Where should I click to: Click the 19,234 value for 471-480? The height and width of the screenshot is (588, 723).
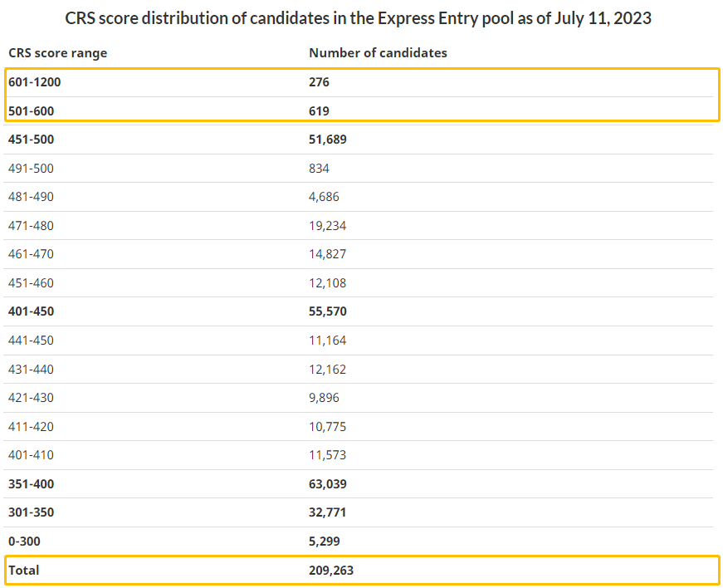[x=328, y=226]
